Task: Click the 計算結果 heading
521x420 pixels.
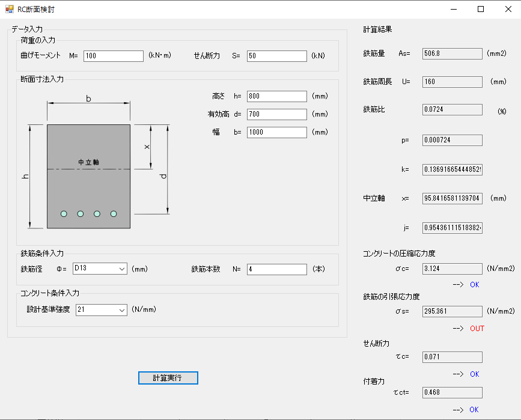Action: point(377,29)
